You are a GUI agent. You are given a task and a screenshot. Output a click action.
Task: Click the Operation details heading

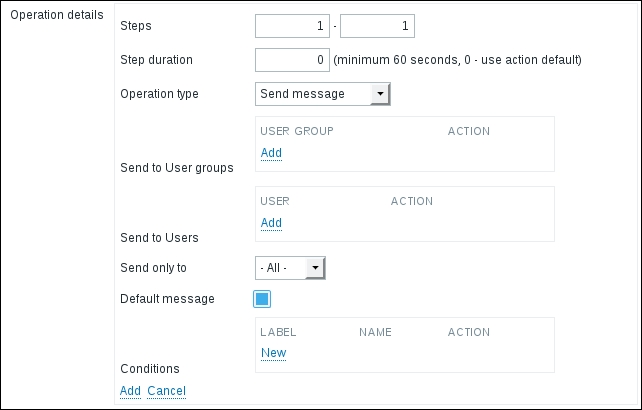pos(56,17)
